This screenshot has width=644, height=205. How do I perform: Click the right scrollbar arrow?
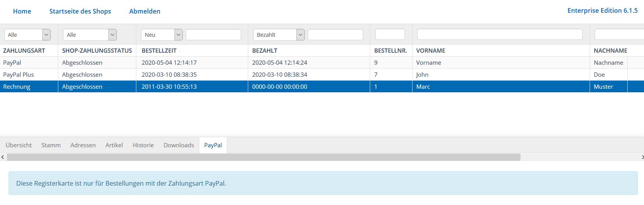click(x=642, y=157)
